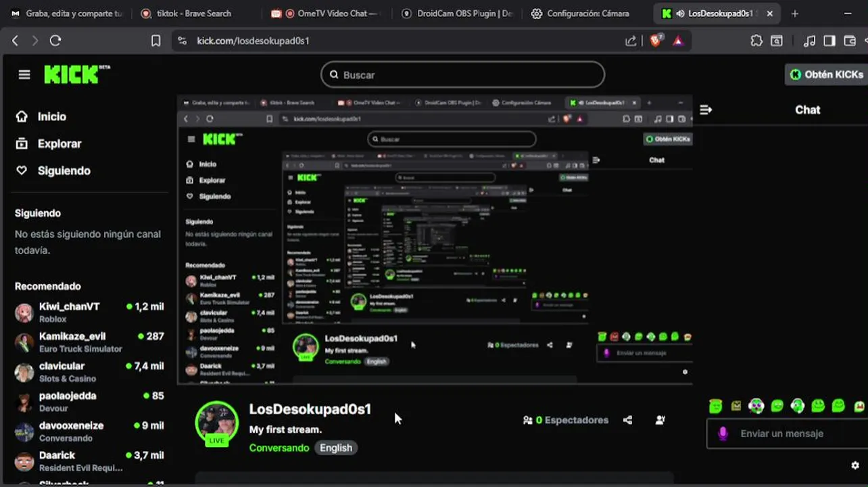
Task: Close the LosDesokupad0s1 tab
Action: (769, 13)
